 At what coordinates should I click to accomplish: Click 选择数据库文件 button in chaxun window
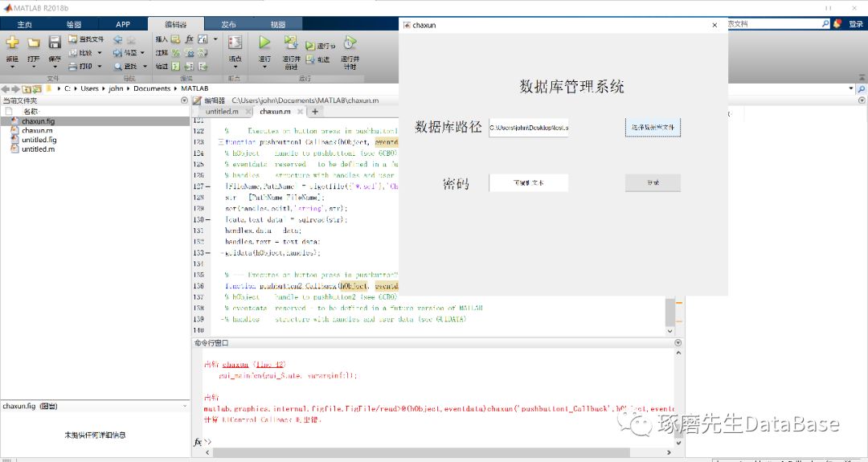click(653, 127)
